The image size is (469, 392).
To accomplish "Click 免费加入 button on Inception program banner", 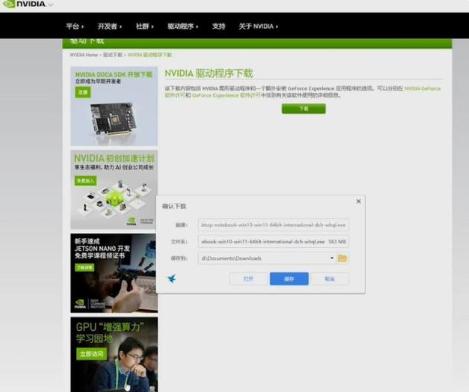I will click(x=86, y=181).
